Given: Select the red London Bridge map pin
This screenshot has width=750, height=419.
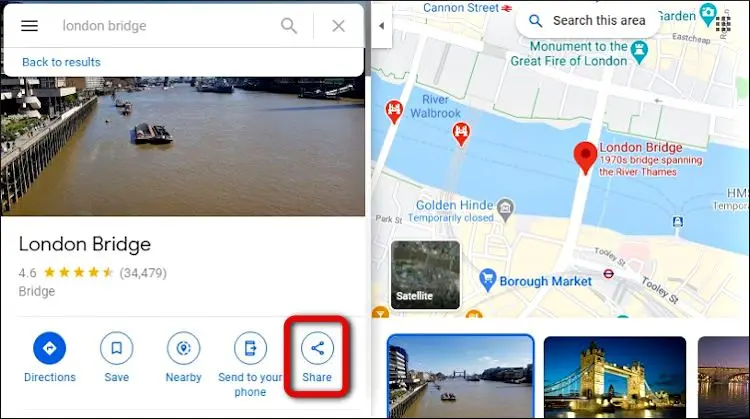Looking at the screenshot, I should coord(585,158).
